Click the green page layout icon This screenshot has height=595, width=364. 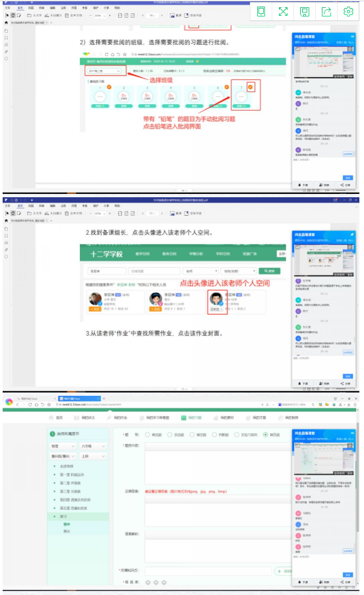[261, 11]
